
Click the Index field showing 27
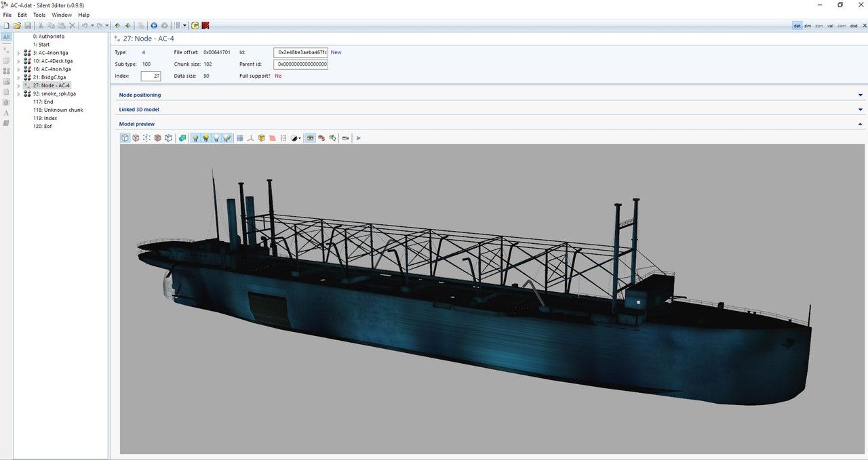[151, 76]
